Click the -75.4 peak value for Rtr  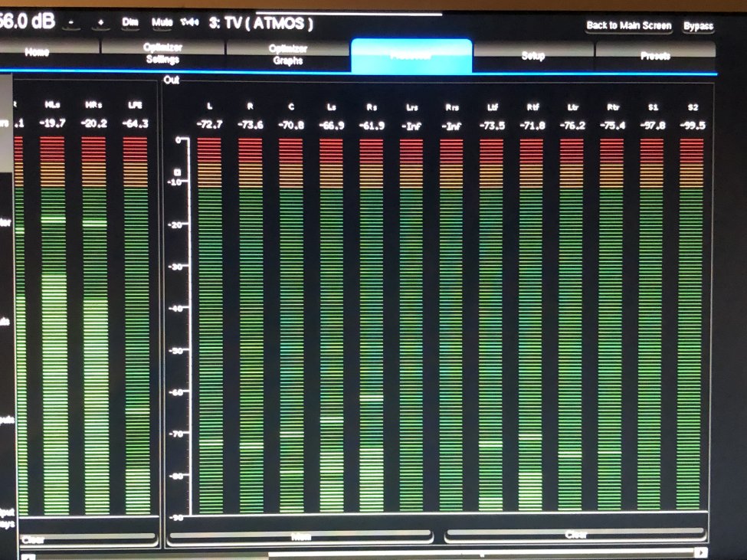click(x=613, y=126)
